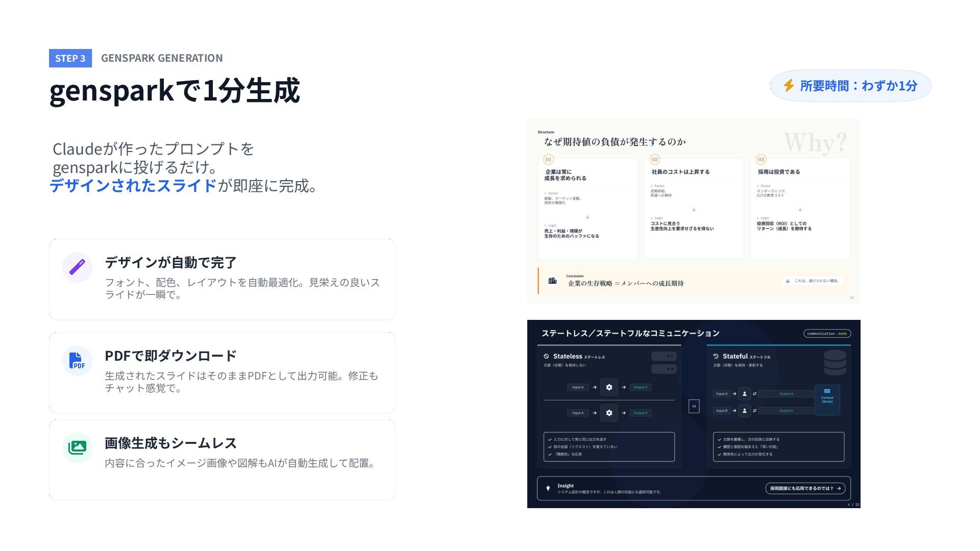Click the blue PDF file icon
Viewport: 980px width, 551px height.
coord(77,361)
